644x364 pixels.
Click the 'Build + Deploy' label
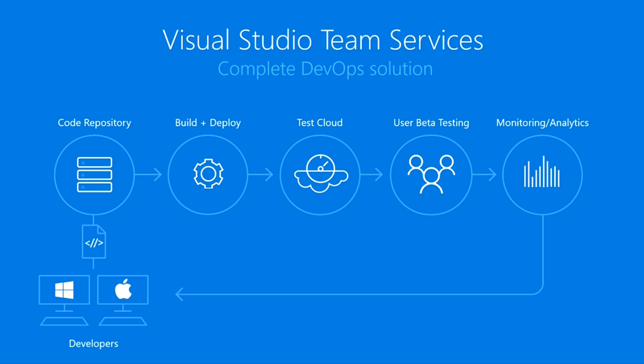[x=208, y=123]
